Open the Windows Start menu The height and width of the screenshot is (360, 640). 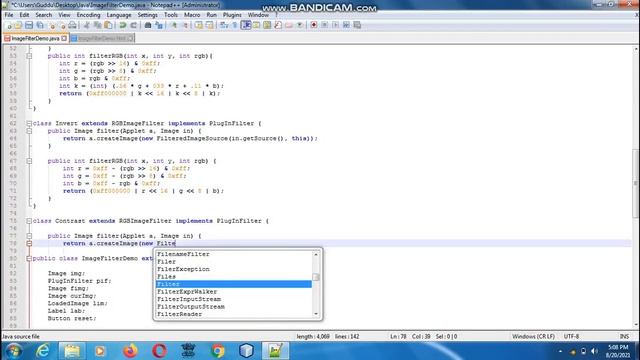pos(13,351)
